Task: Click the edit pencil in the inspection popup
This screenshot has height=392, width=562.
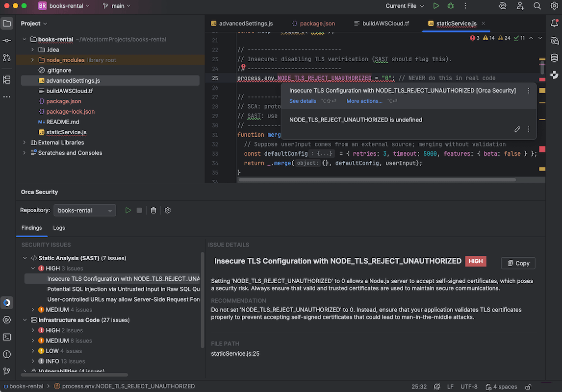Action: click(517, 129)
